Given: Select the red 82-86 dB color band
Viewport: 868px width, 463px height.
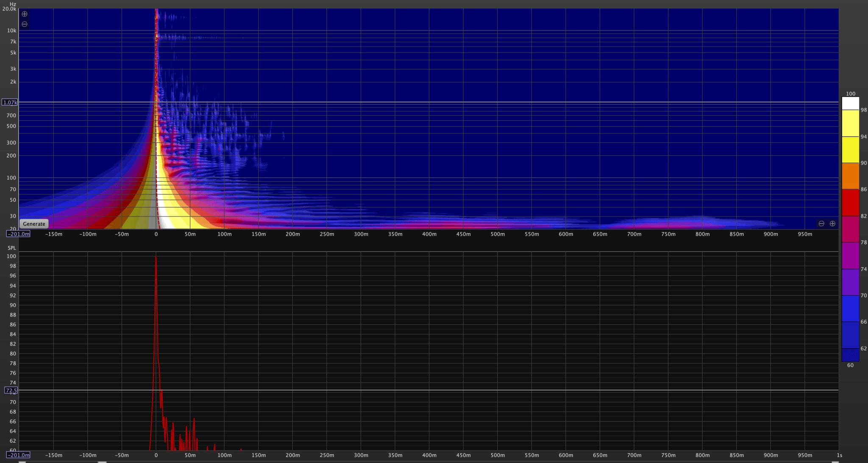Looking at the screenshot, I should (x=850, y=202).
